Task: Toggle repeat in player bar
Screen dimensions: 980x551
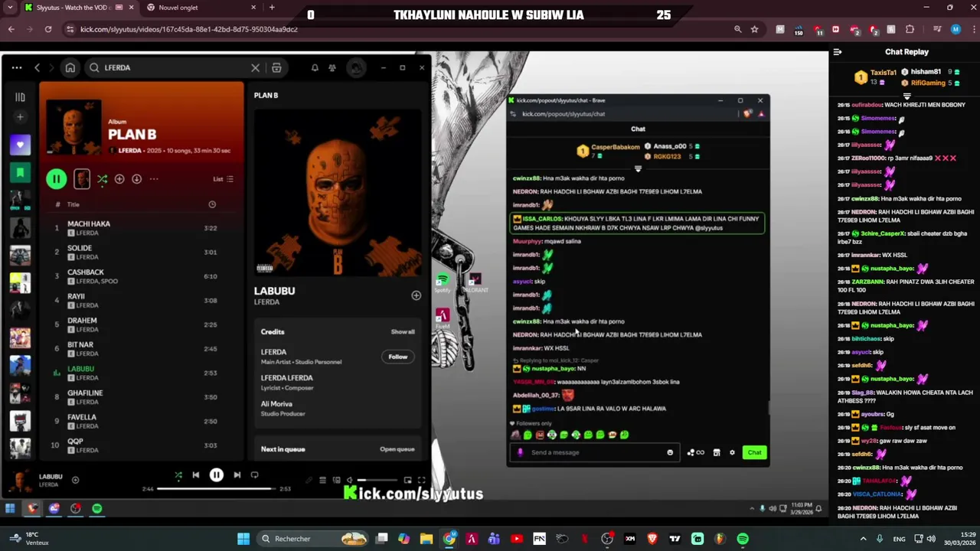Action: [255, 475]
